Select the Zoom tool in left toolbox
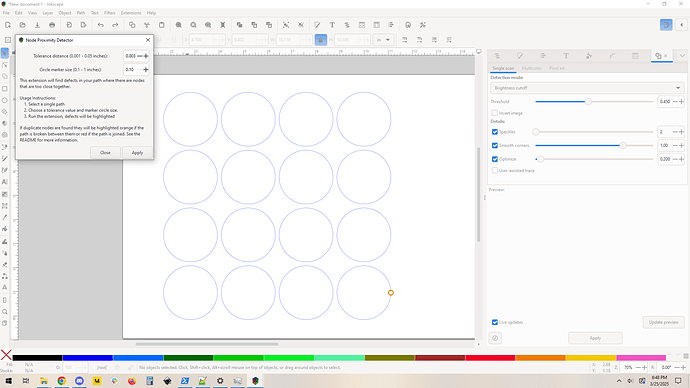The image size is (690, 388). click(5, 312)
